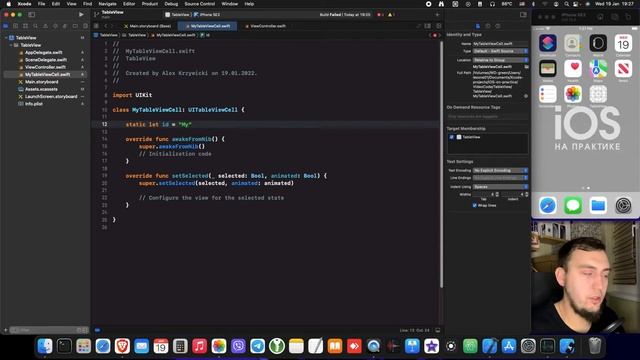Switch to ViewController.swift tab
The height and width of the screenshot is (360, 640).
point(266,26)
